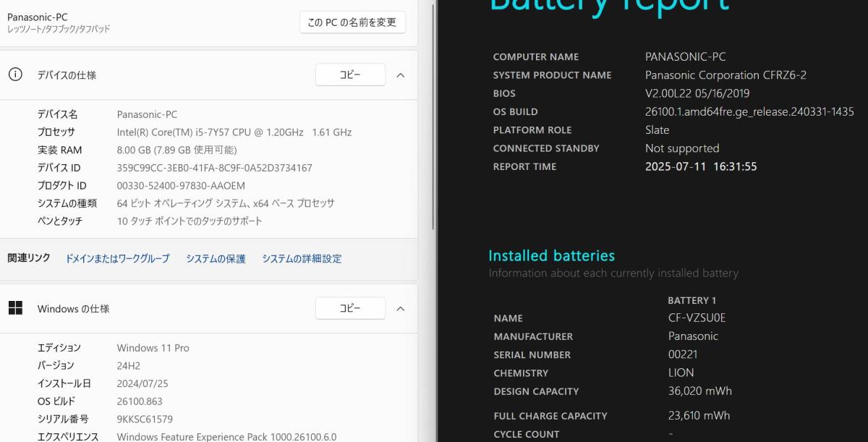Click the プロセッサ label in device specifications
This screenshot has width=868, height=442.
click(56, 132)
